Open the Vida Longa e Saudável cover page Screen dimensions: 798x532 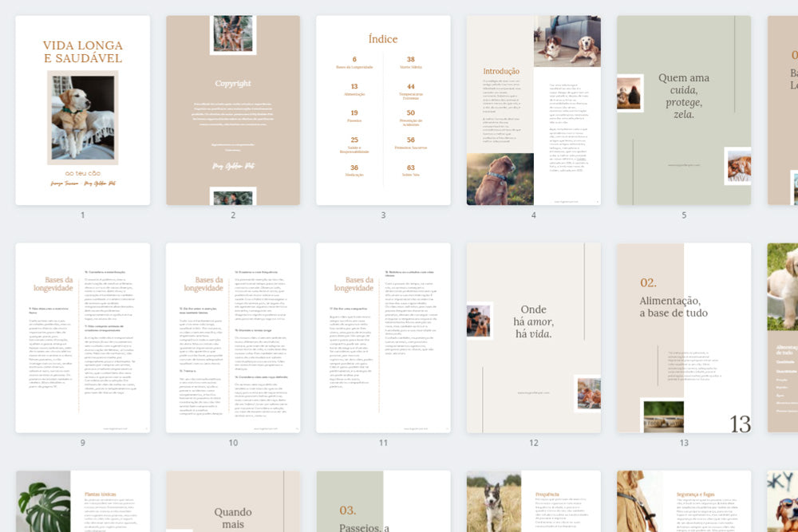tap(82, 110)
